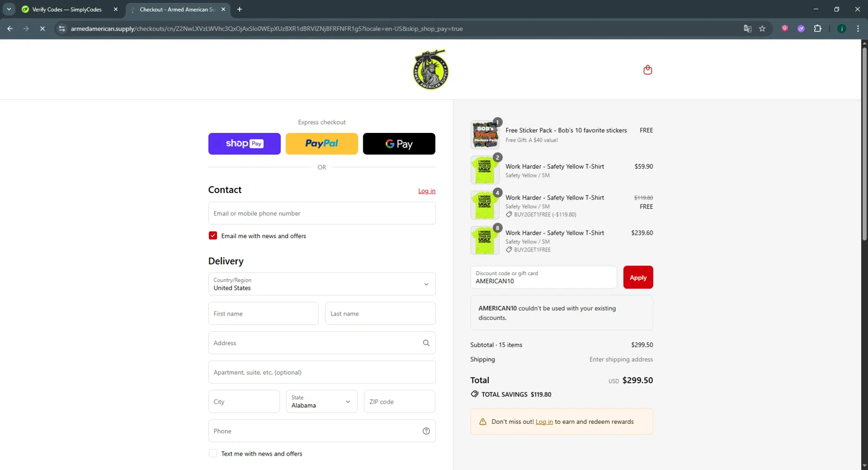Focus the ZIP code field
This screenshot has width=868, height=470.
399,401
